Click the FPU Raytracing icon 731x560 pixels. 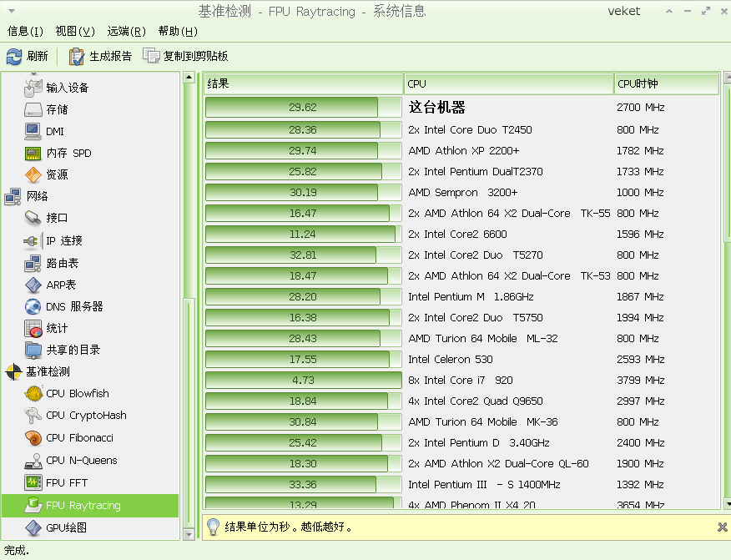tap(33, 505)
